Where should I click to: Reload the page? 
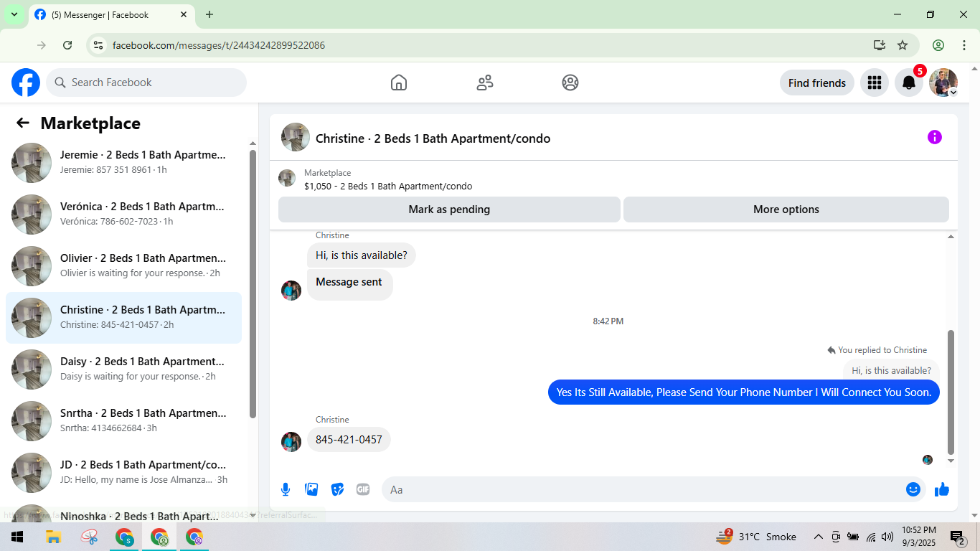click(x=67, y=45)
